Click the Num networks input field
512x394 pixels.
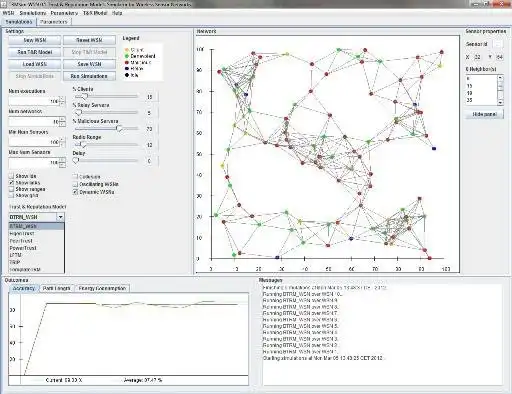34,122
